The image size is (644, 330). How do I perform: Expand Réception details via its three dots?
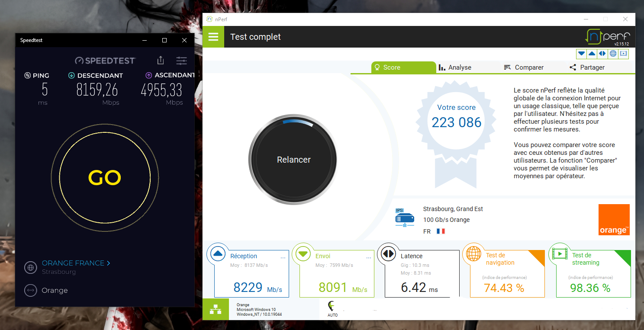coord(283,258)
